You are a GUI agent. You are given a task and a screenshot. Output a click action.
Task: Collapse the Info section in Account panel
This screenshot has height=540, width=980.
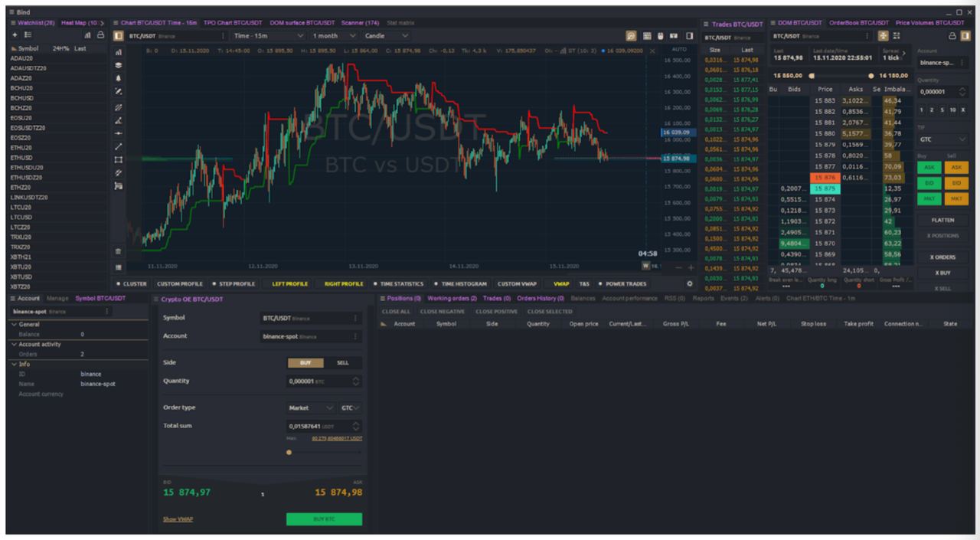(x=13, y=365)
